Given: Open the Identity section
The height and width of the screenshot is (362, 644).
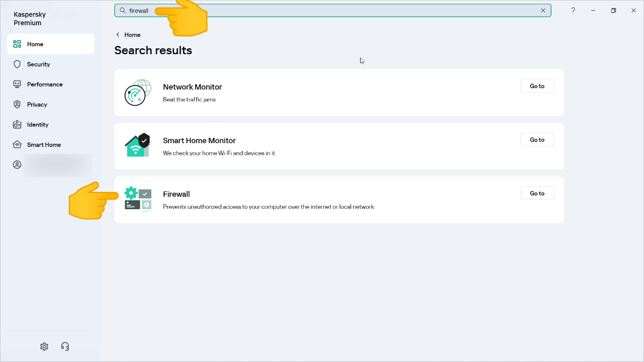Looking at the screenshot, I should click(50, 124).
